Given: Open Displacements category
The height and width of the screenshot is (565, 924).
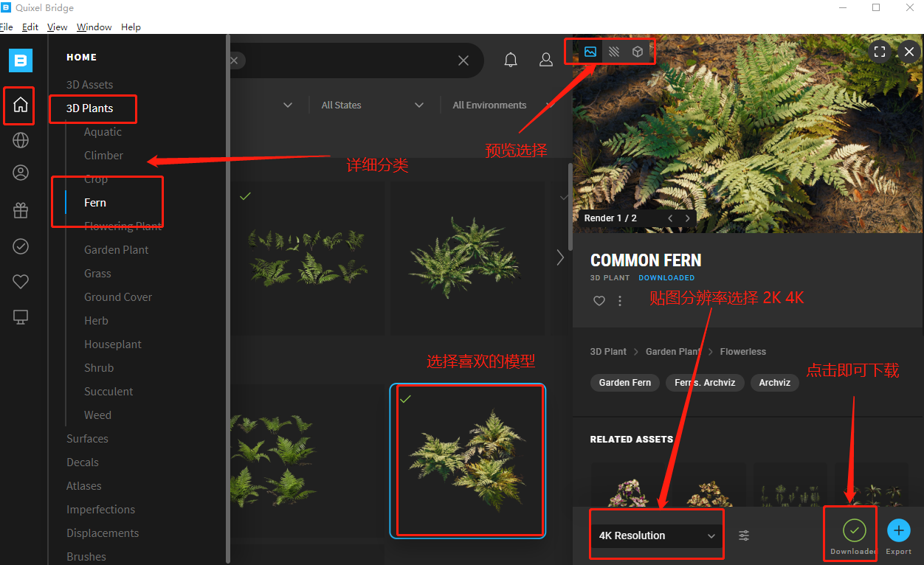Looking at the screenshot, I should pyautogui.click(x=103, y=533).
